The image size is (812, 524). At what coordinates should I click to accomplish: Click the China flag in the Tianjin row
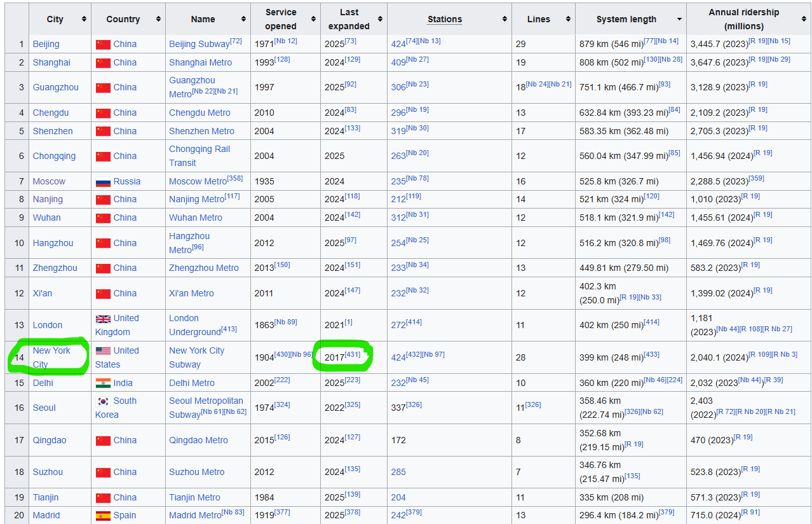point(103,498)
